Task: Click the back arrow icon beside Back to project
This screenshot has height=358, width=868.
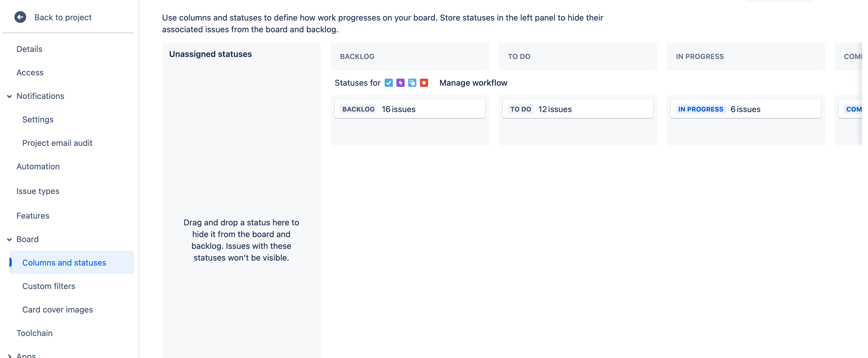Action: click(20, 17)
